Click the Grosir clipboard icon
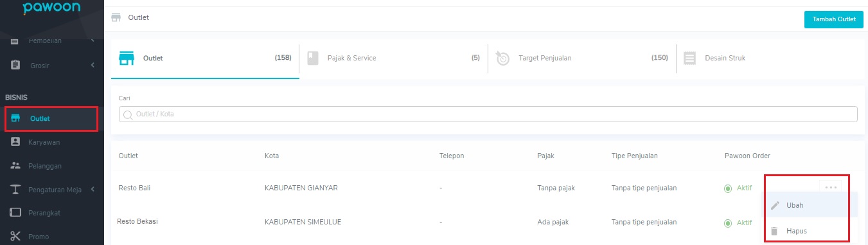868x245 pixels. coord(15,65)
